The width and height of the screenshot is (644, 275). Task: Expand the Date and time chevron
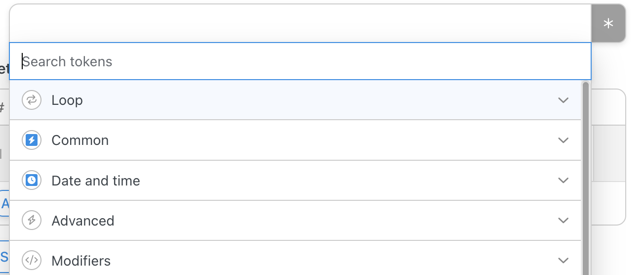[563, 181]
